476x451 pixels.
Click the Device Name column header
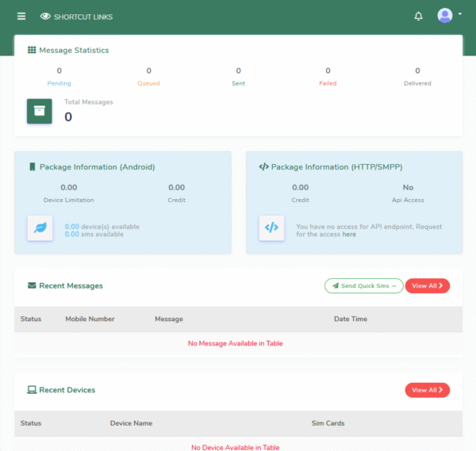click(131, 423)
